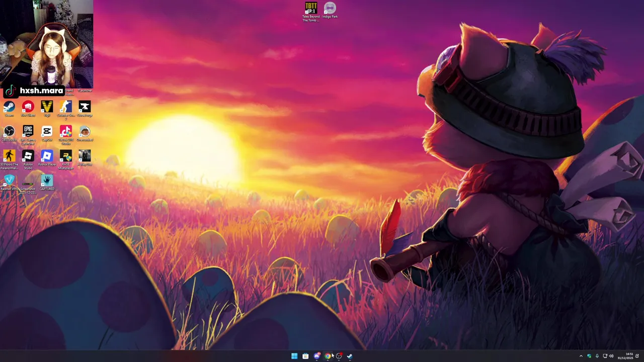Open the OBS icon in the taskbar
This screenshot has height=362, width=644.
click(x=339, y=356)
